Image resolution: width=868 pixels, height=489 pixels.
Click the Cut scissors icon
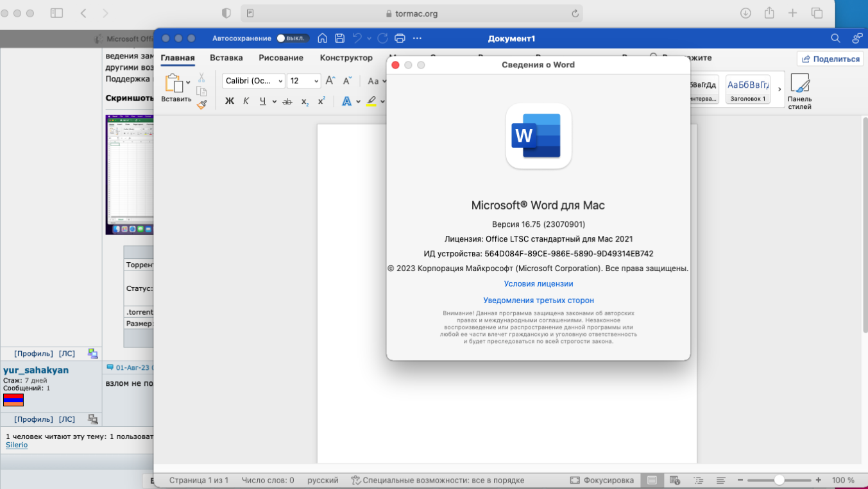coord(201,78)
